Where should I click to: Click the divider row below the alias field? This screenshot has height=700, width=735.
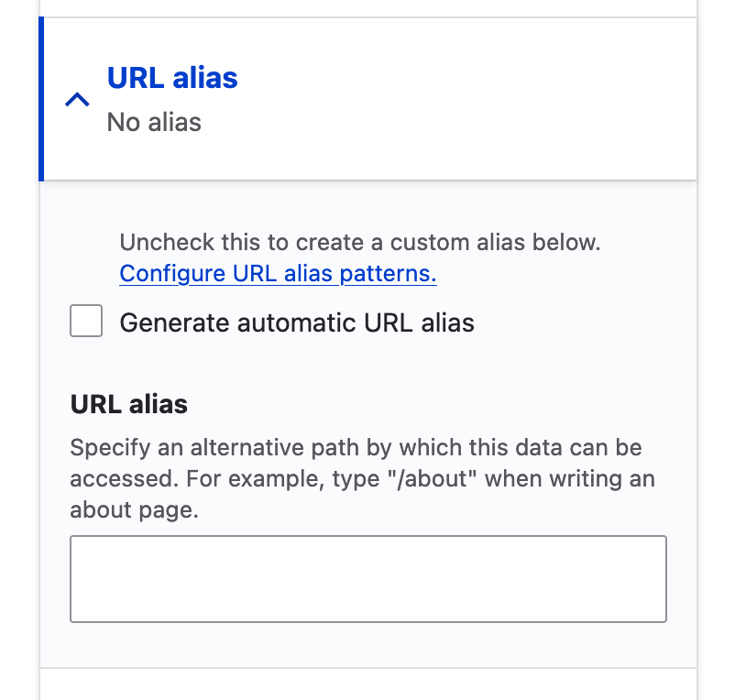pyautogui.click(x=367, y=673)
